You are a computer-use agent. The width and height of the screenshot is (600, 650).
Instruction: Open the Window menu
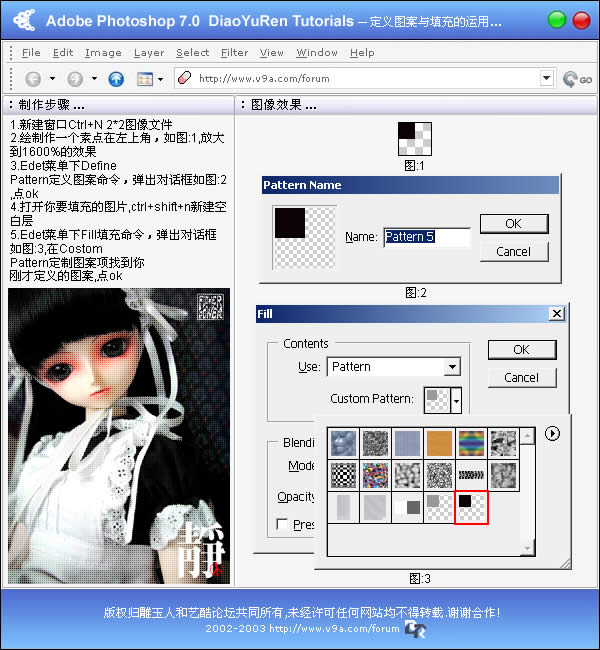[x=317, y=53]
